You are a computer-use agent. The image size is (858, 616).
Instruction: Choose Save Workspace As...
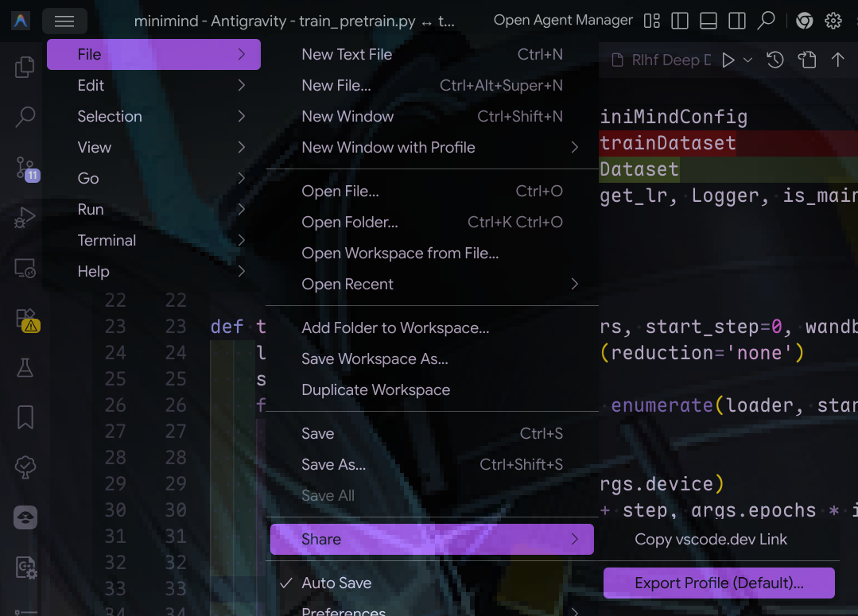point(432,359)
